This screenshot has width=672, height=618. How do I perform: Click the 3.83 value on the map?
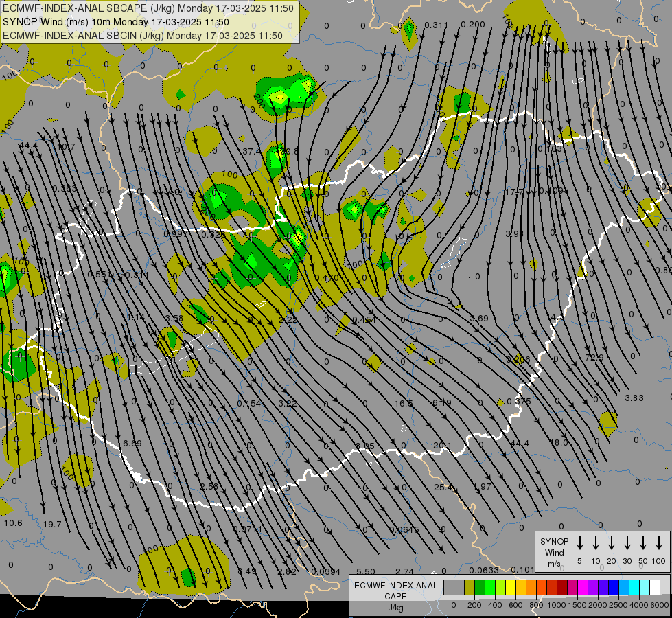(634, 398)
